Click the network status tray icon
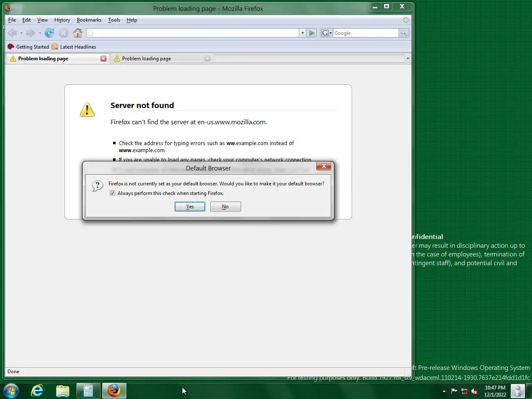 [464, 391]
